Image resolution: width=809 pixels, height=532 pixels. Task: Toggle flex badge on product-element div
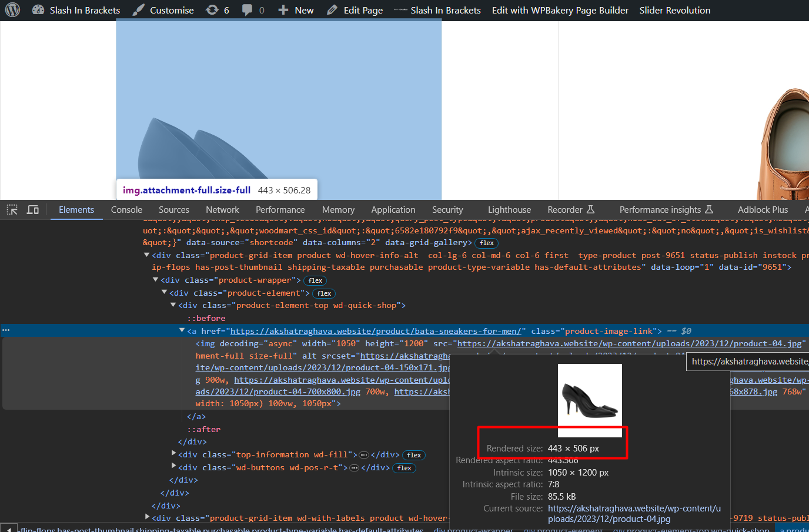(324, 293)
